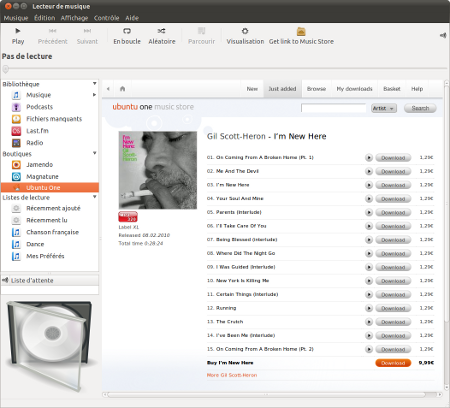
Task: Open Fichiers manquants in sidebar
Action: [x=50, y=119]
